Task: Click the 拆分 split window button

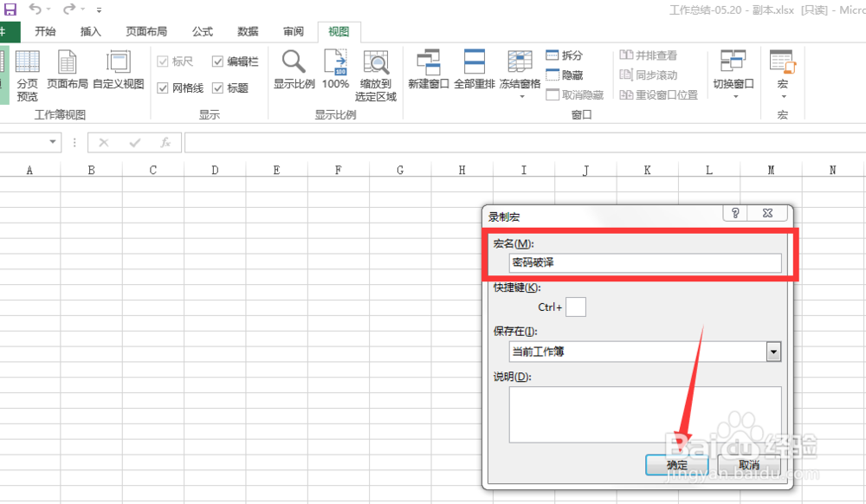Action: (x=565, y=55)
